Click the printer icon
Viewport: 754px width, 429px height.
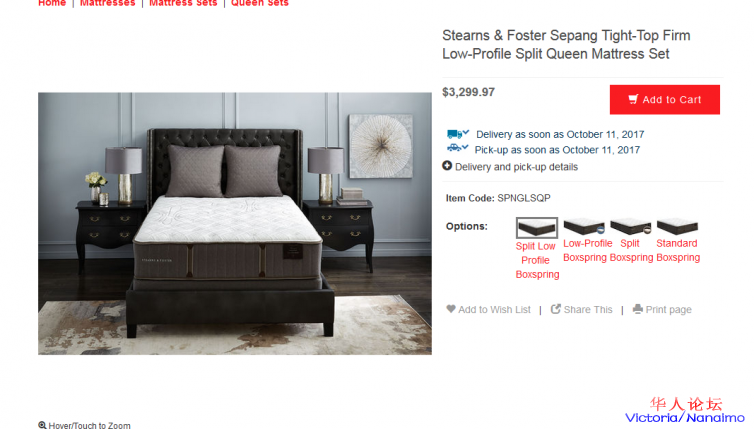(x=638, y=309)
